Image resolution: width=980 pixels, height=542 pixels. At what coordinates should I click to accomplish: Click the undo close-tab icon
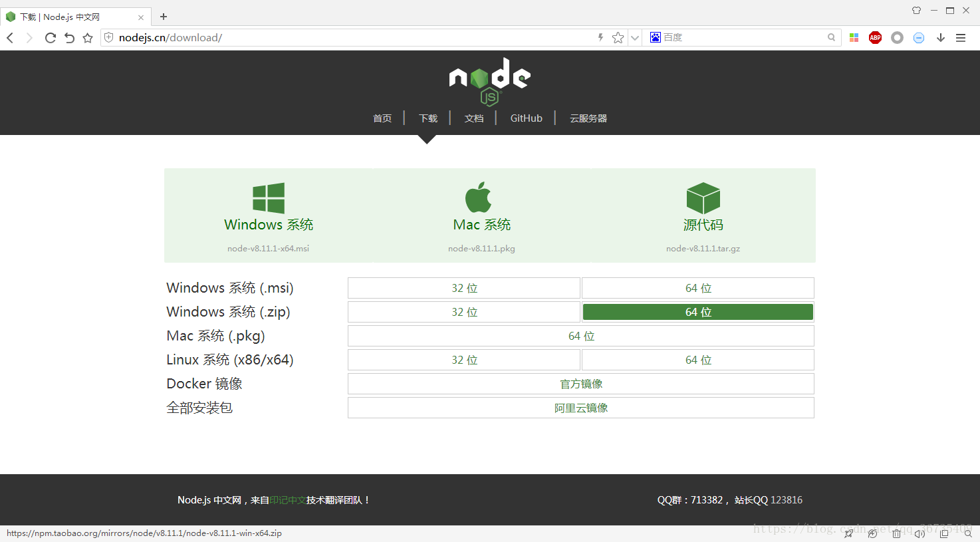[x=69, y=38]
